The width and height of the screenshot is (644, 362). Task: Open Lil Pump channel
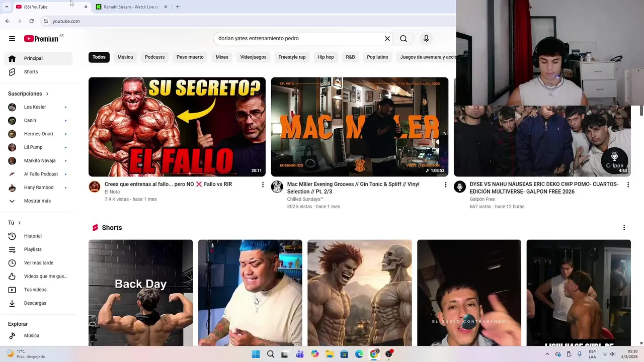click(x=38, y=147)
